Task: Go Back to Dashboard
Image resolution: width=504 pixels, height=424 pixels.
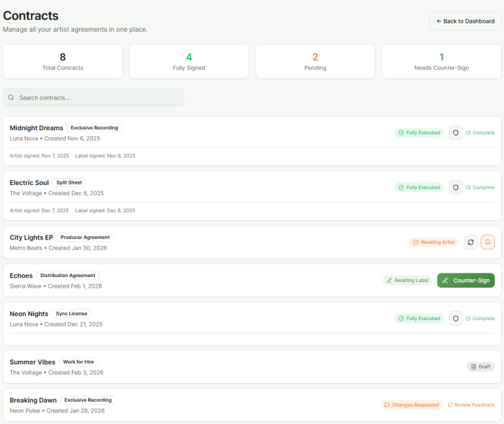Action: click(465, 21)
